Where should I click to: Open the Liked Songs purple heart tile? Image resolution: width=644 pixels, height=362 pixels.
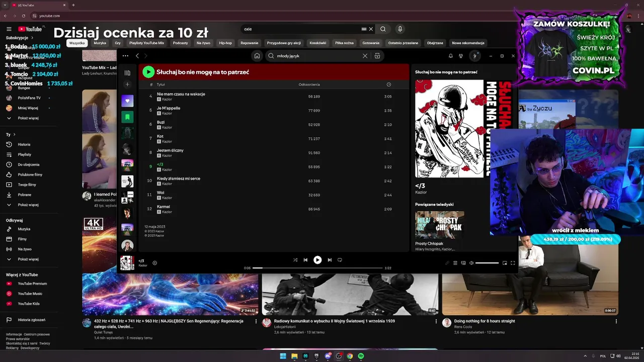(127, 101)
